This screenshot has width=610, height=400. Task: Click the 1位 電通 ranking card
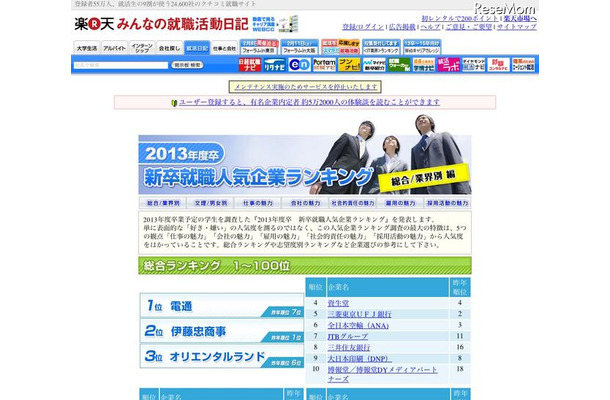click(222, 306)
